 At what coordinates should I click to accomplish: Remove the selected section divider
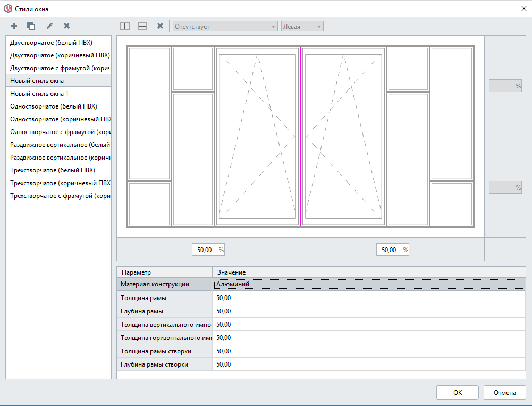[160, 26]
